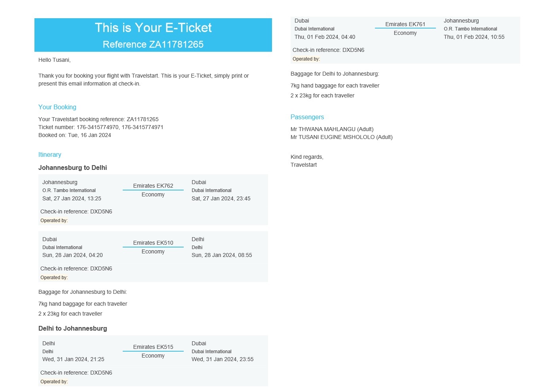Click the 'Passengers' section heading
544x392 pixels.
[307, 117]
